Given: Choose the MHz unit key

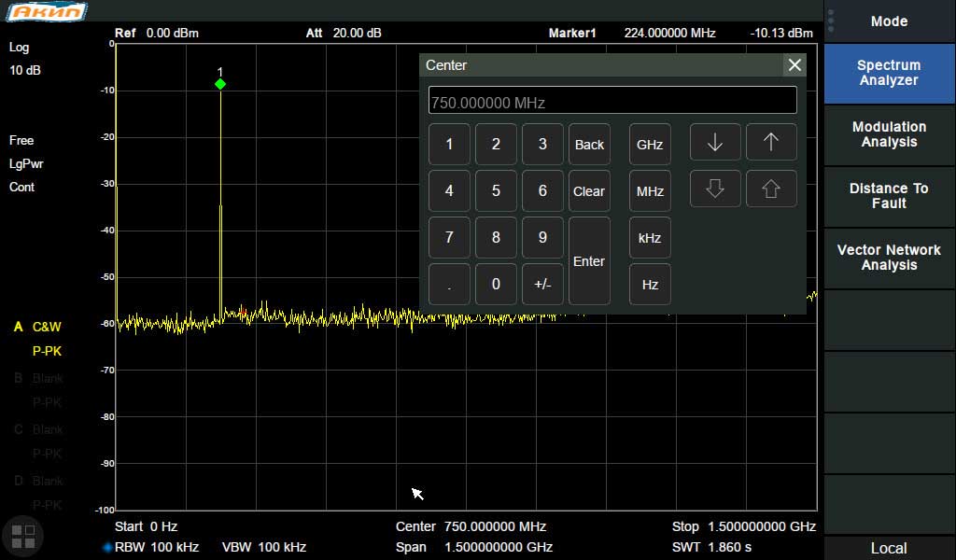Looking at the screenshot, I should tap(650, 190).
